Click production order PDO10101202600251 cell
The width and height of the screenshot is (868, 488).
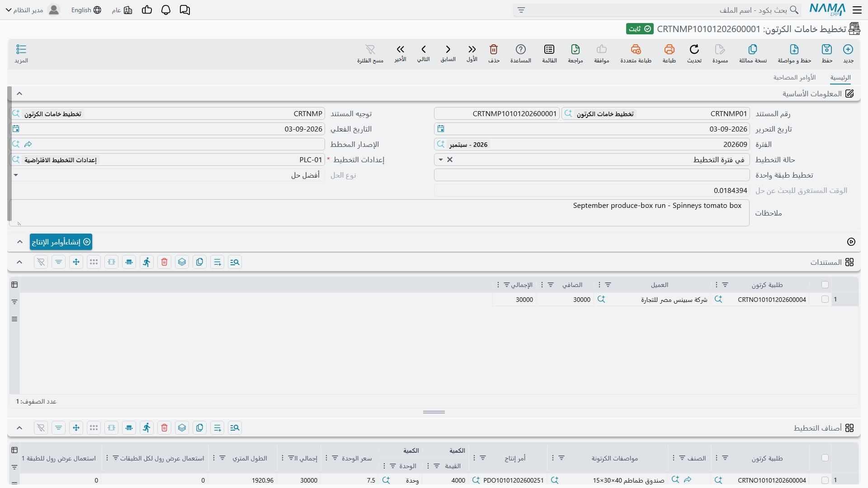tap(513, 480)
